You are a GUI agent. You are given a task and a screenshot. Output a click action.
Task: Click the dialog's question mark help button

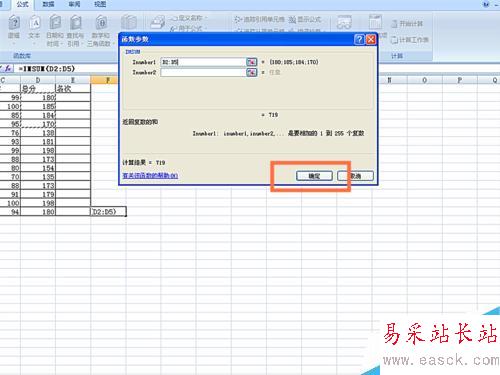(x=359, y=39)
